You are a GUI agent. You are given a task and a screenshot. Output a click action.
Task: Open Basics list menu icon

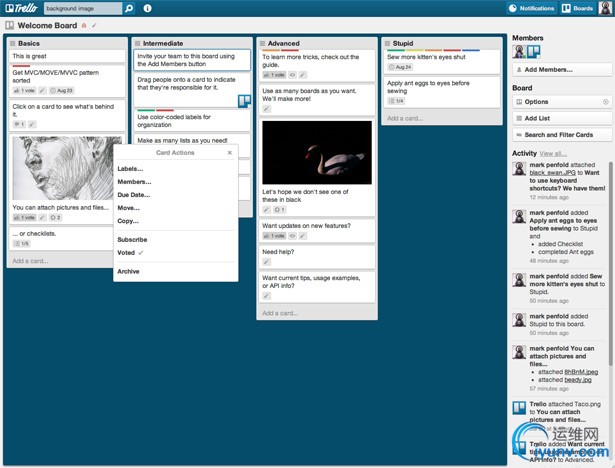coord(13,43)
